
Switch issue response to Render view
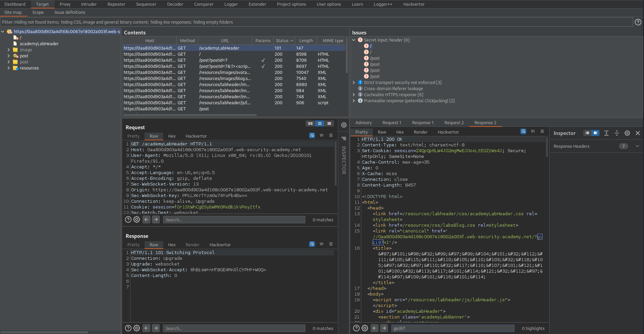point(421,132)
